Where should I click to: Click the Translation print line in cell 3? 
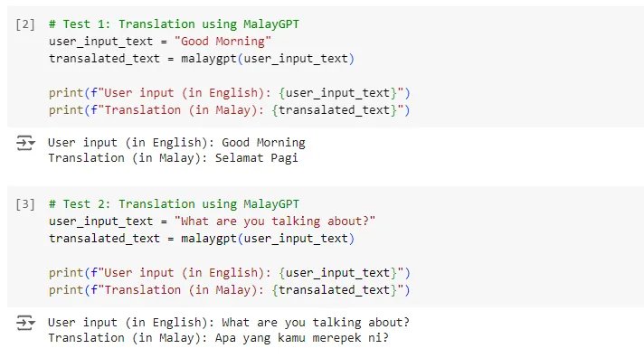click(229, 290)
